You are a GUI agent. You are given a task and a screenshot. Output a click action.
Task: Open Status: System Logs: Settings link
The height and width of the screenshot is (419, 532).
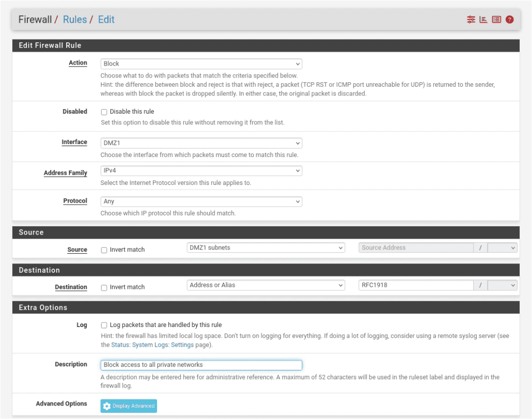click(x=152, y=345)
